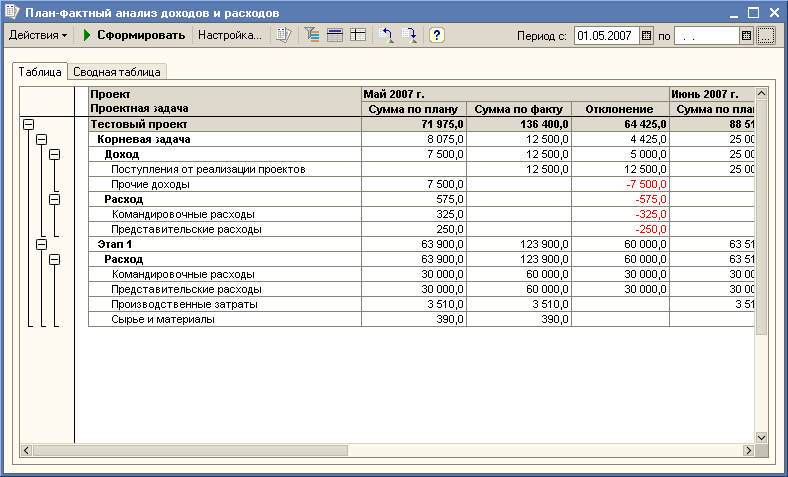788x477 pixels.
Task: Select the Таблица tab
Action: (x=40, y=72)
